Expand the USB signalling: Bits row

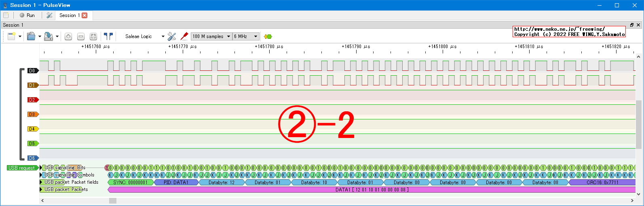coord(41,168)
